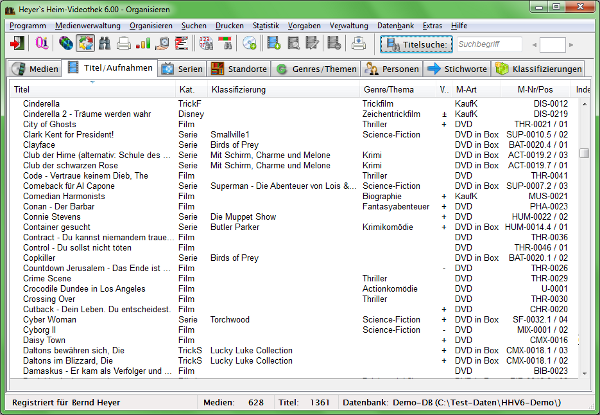Open the Statistik menu
This screenshot has height=415, width=600.
pos(266,23)
